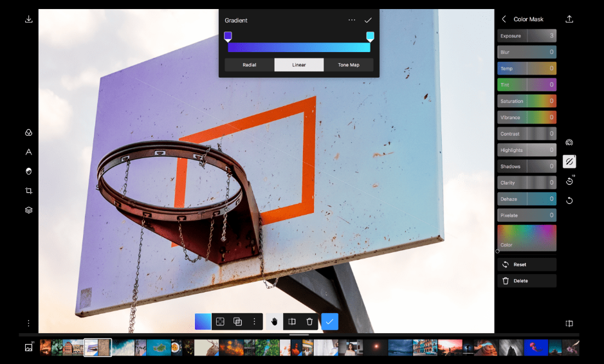Image resolution: width=604 pixels, height=364 pixels.
Task: Adjust the Clarity slider
Action: [x=527, y=183]
